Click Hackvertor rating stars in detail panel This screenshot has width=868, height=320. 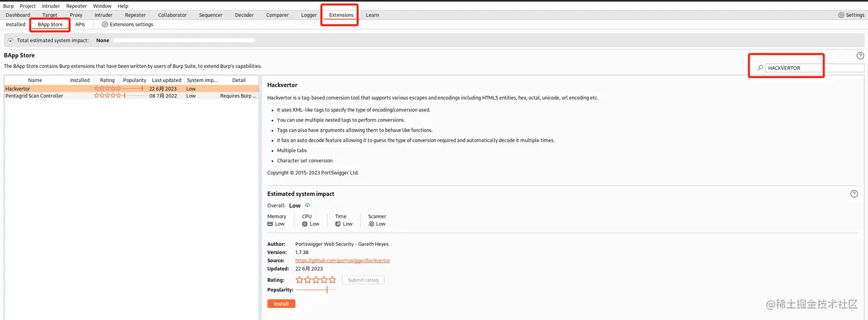pos(316,280)
